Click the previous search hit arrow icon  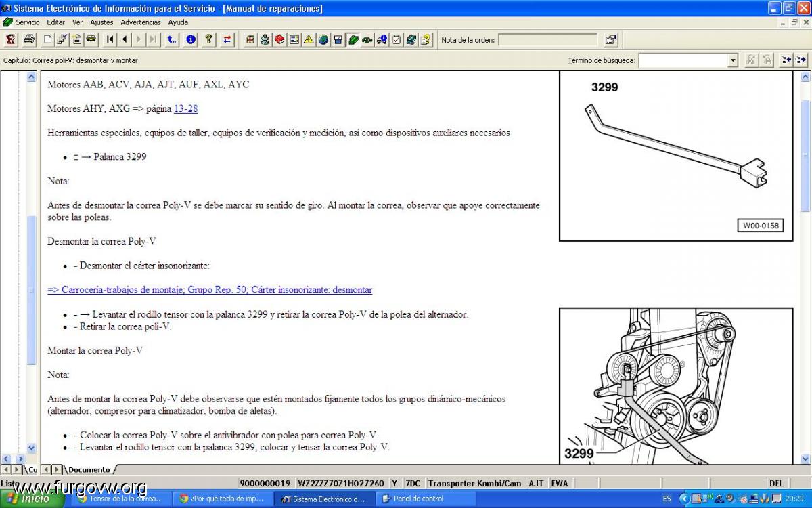pos(786,60)
